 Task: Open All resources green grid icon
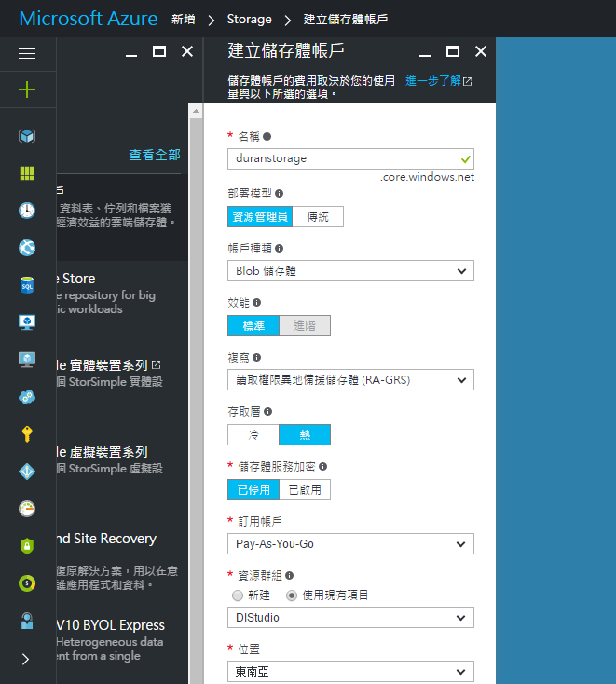[27, 173]
